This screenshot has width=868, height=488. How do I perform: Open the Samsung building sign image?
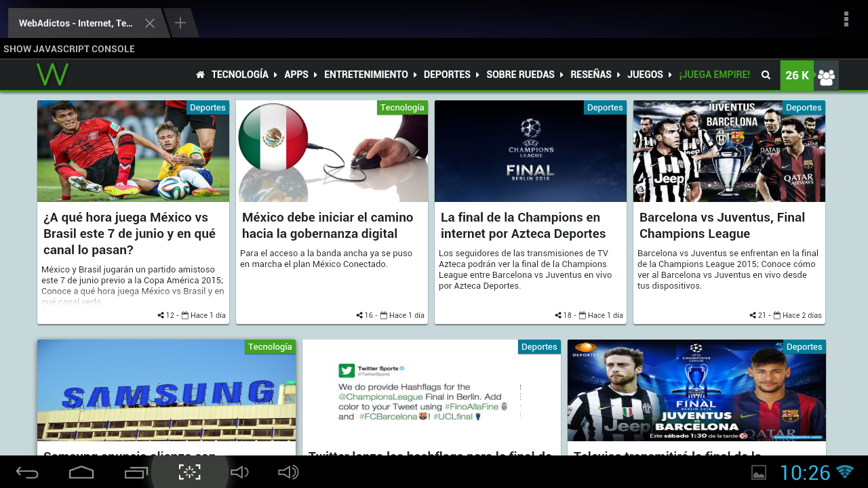point(166,390)
